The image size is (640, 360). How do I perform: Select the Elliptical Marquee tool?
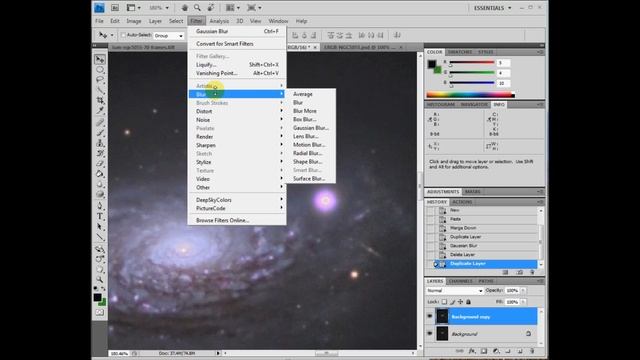pos(100,70)
